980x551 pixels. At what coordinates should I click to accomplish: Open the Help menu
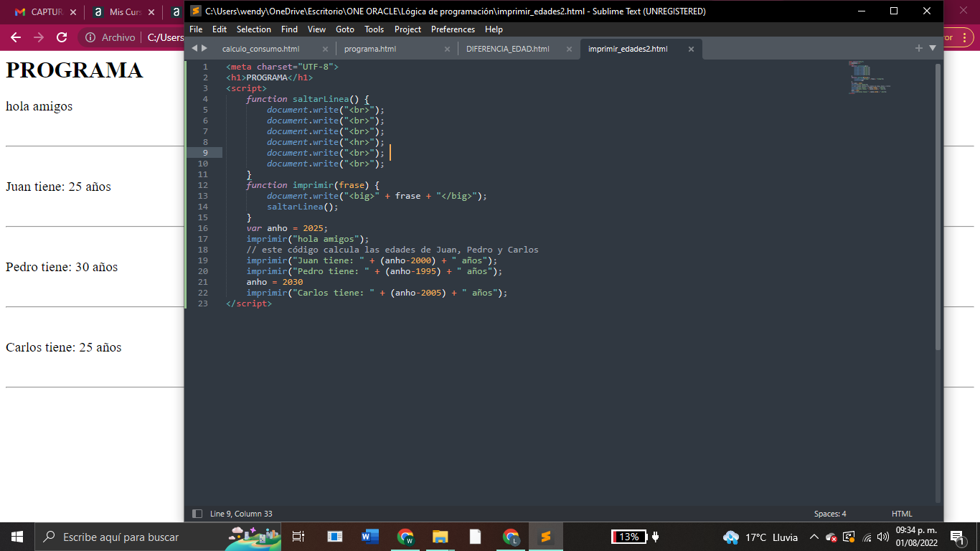coord(494,29)
